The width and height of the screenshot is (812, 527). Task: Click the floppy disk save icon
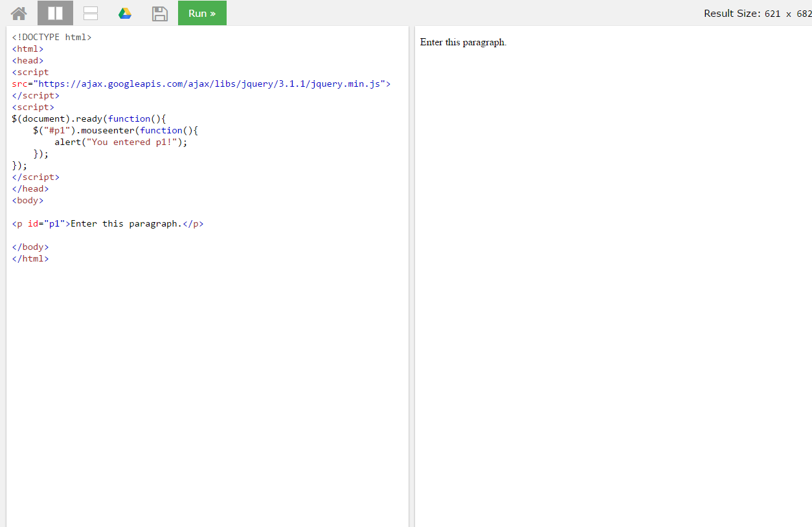pyautogui.click(x=159, y=13)
